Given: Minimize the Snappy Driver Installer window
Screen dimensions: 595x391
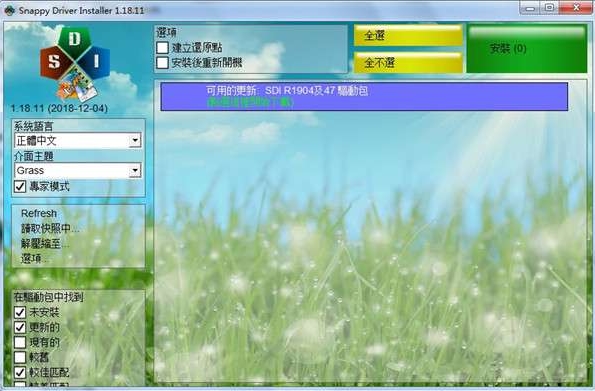Looking at the screenshot, I should pos(530,8).
